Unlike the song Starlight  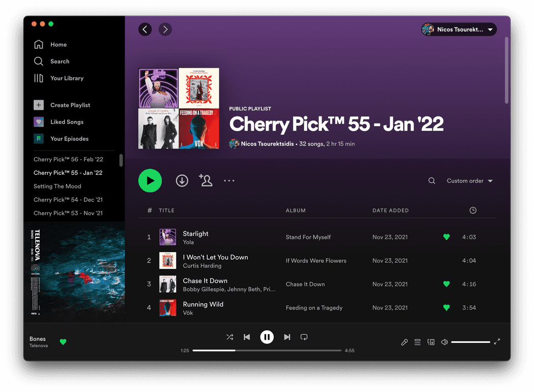point(446,237)
